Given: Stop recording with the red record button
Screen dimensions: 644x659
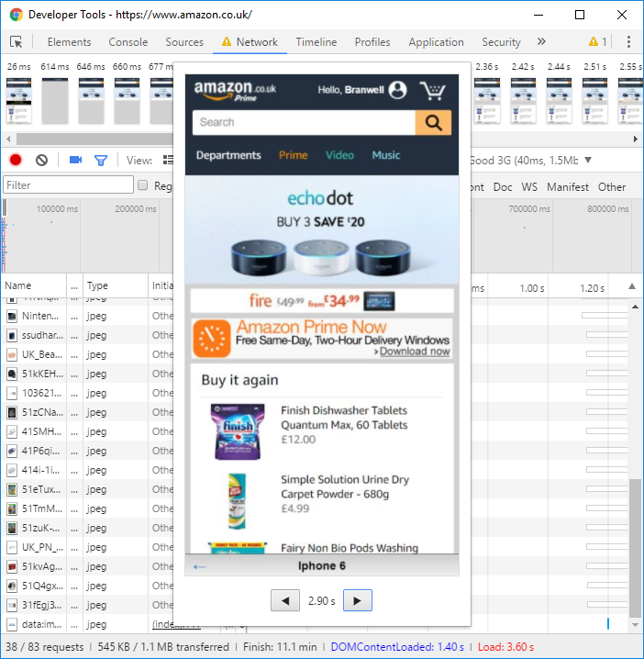Looking at the screenshot, I should point(16,160).
